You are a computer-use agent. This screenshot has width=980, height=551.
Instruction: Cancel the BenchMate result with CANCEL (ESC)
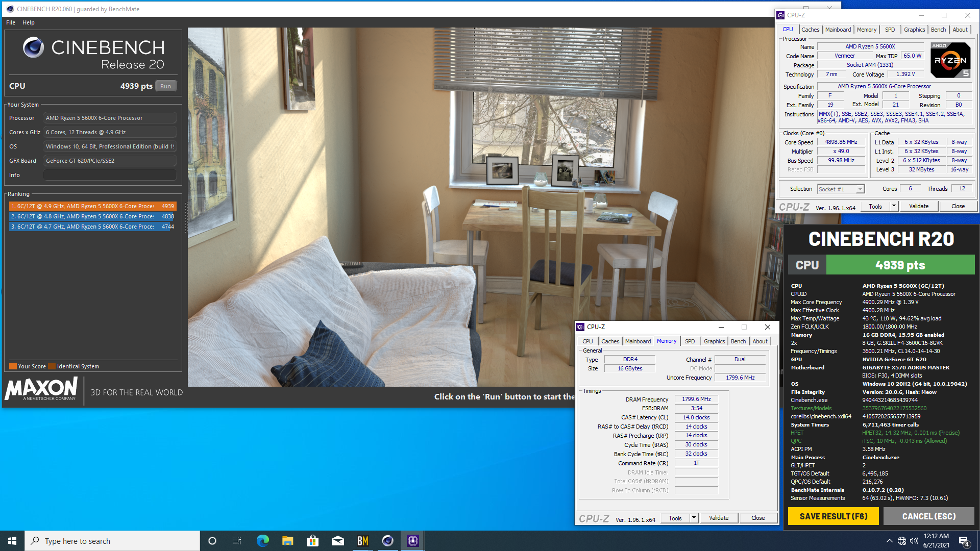(929, 516)
